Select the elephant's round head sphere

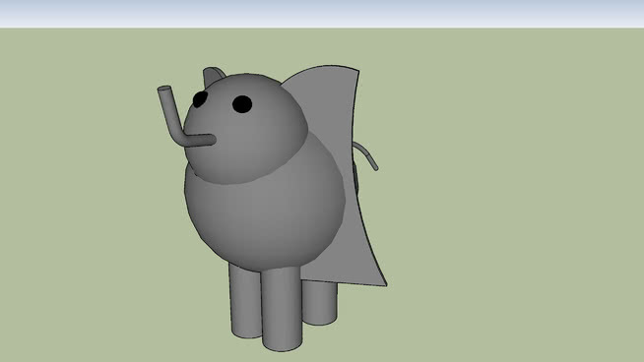click(245, 128)
